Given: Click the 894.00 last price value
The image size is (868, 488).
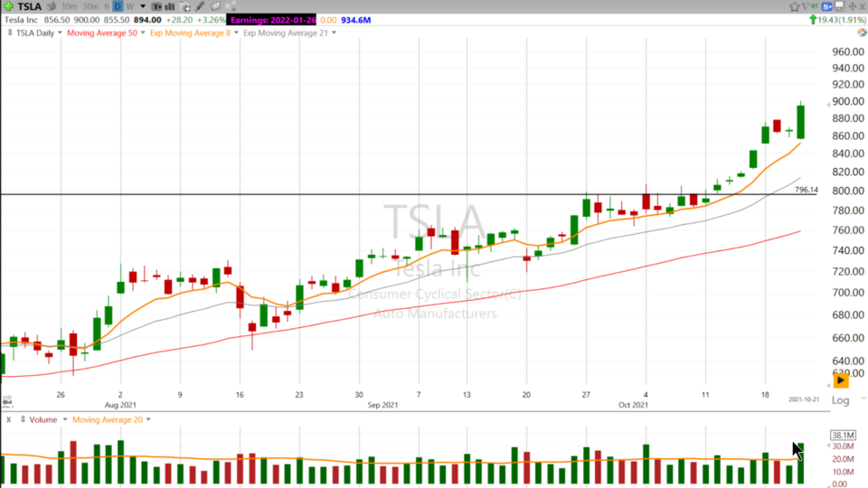Looking at the screenshot, I should pos(147,20).
